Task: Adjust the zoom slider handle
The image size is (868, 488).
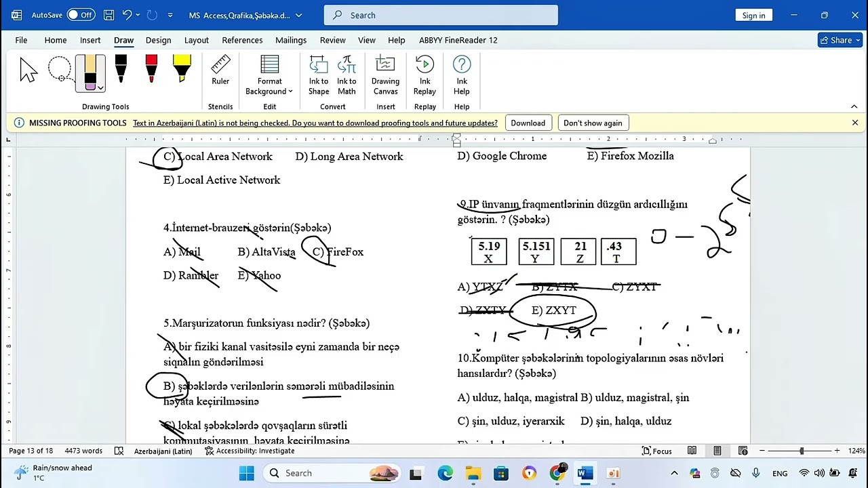Action: (802, 451)
